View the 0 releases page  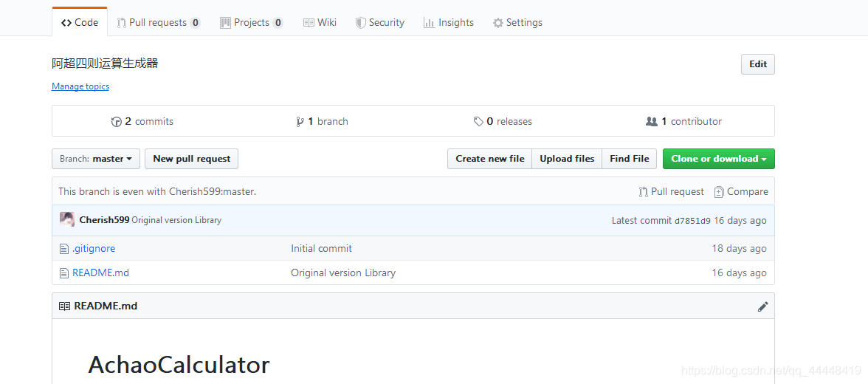(503, 121)
